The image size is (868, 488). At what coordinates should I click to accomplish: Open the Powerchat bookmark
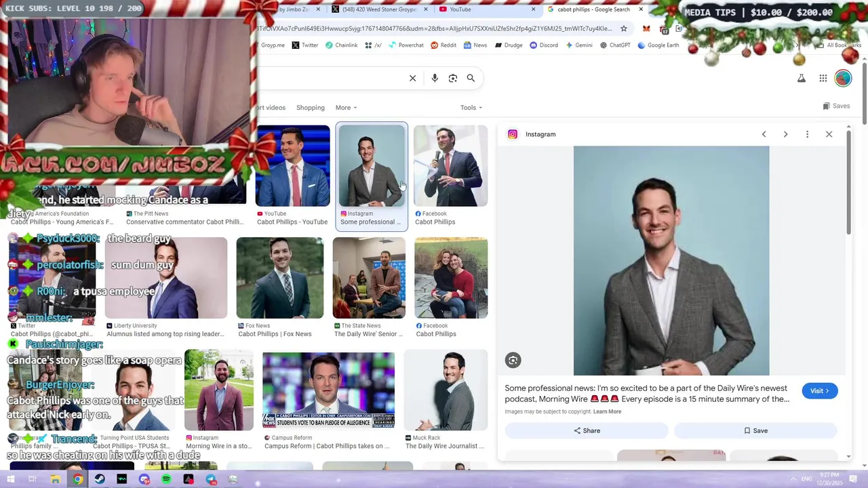tap(406, 45)
